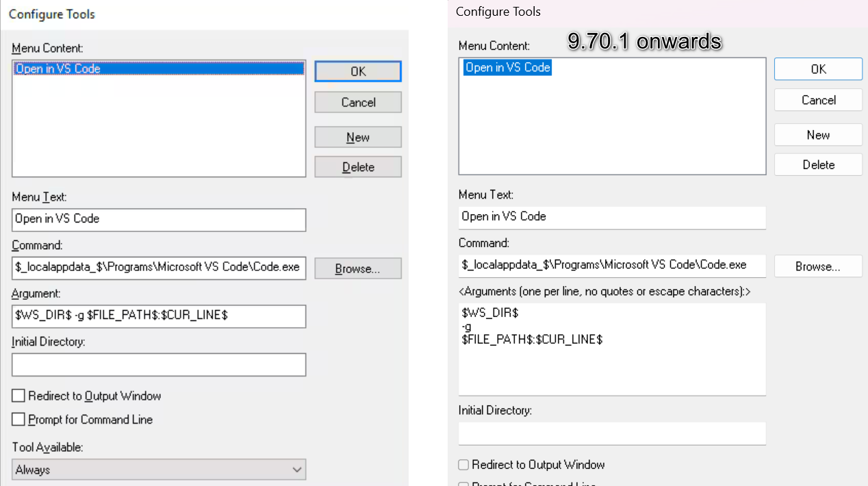Image resolution: width=868 pixels, height=486 pixels.
Task: Click New in the 9.70.1 dialog
Action: coord(818,135)
